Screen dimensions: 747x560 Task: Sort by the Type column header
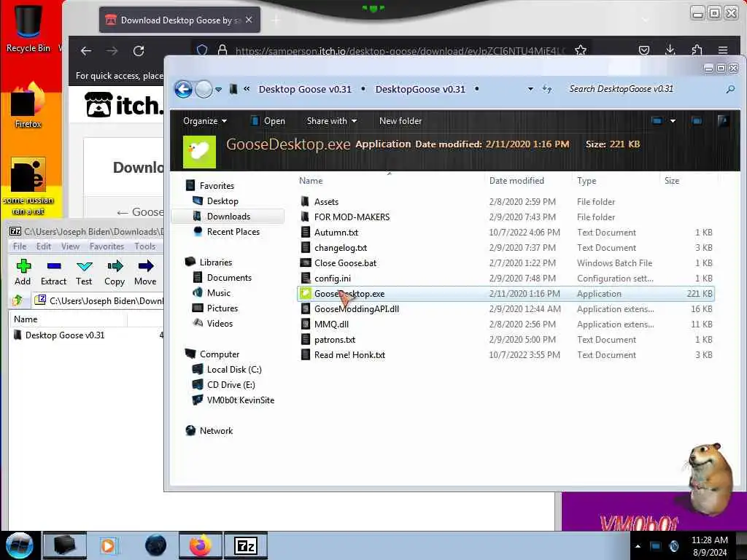click(587, 181)
